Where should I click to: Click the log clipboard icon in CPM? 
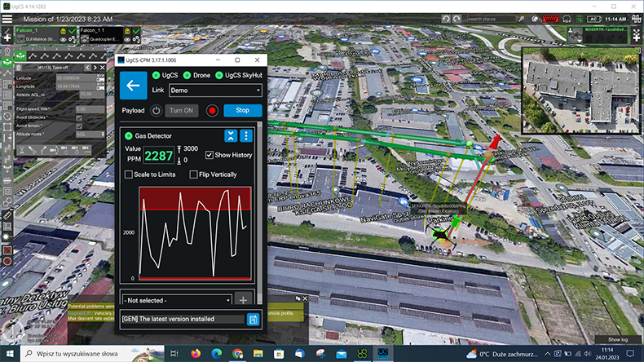click(253, 319)
